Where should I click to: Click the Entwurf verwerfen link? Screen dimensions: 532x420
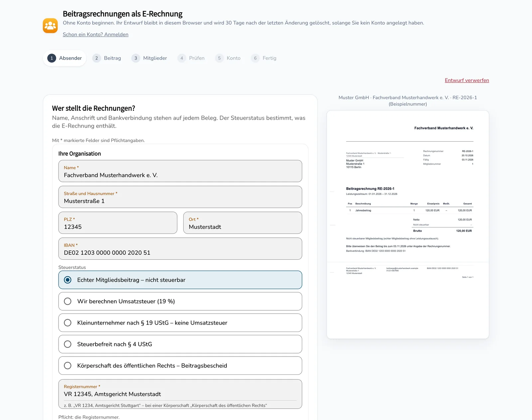coord(467,80)
